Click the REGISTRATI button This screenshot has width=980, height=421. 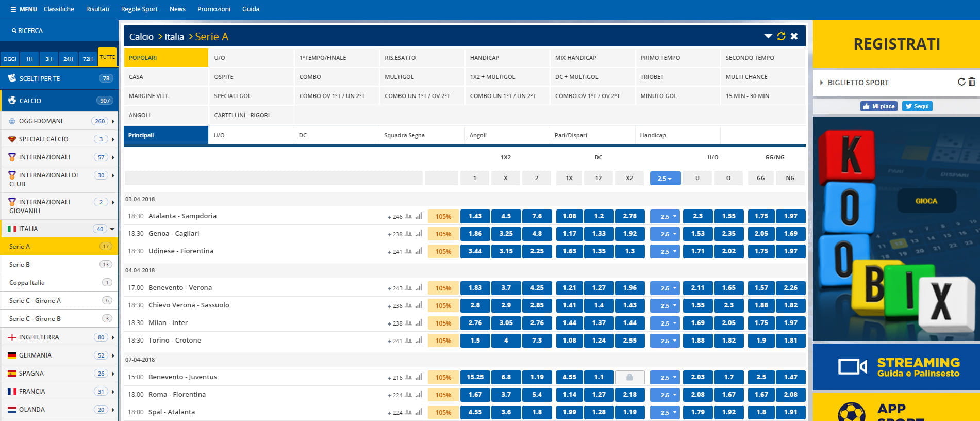coord(896,44)
